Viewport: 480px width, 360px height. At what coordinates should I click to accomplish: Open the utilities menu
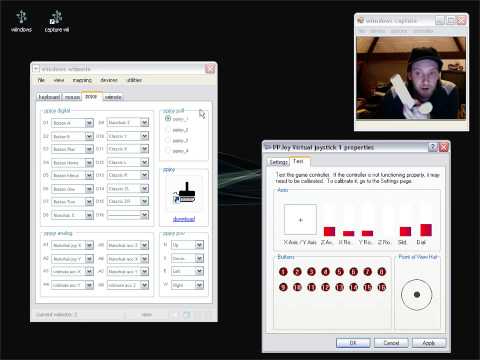click(x=134, y=80)
